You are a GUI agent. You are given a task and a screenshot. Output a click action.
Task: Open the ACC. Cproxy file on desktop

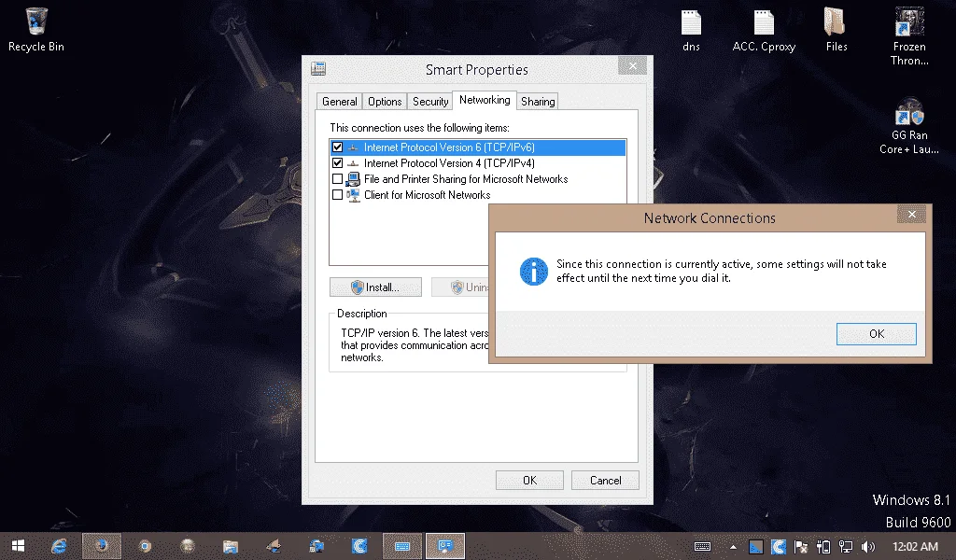click(x=764, y=31)
